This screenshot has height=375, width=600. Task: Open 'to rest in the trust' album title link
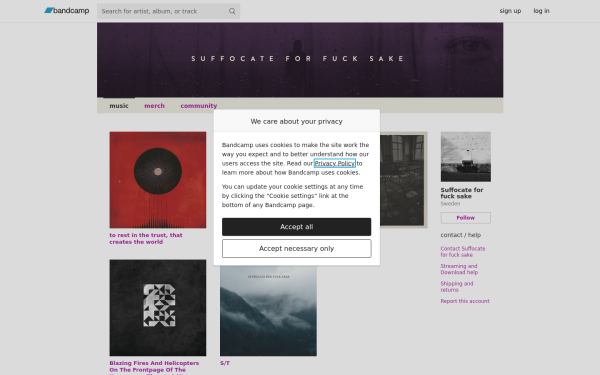[146, 238]
